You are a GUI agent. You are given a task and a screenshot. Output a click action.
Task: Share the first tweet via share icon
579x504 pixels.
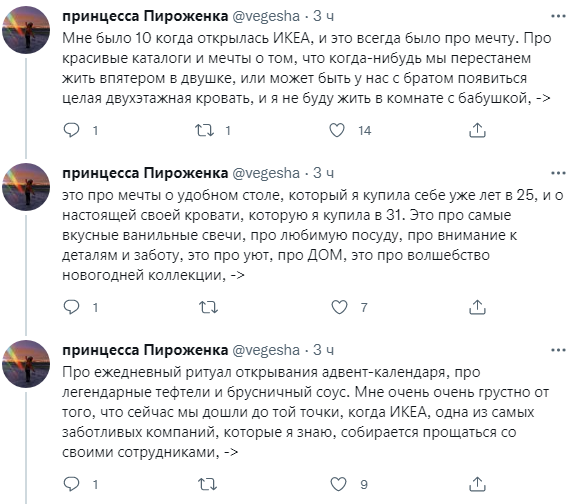point(477,130)
